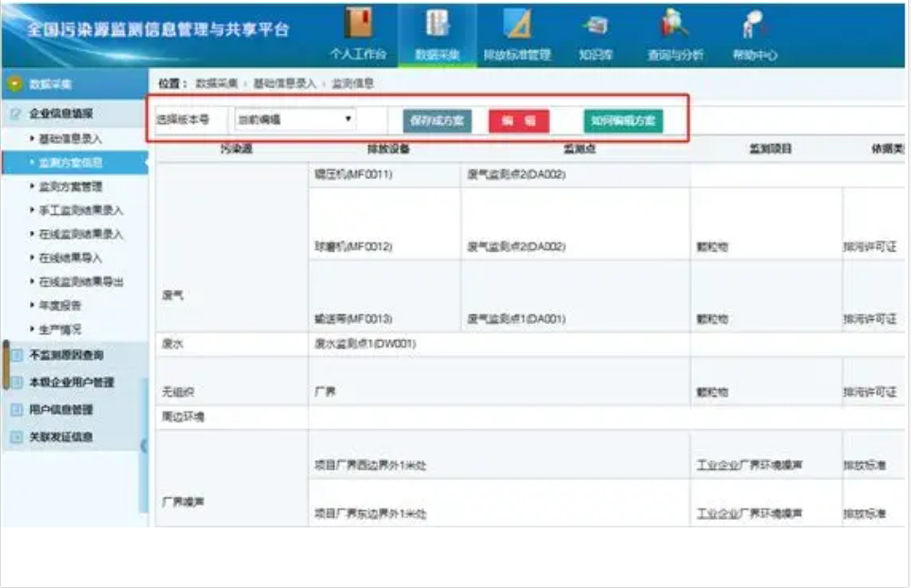Open the 知识库 knowledge base icon

[x=595, y=26]
